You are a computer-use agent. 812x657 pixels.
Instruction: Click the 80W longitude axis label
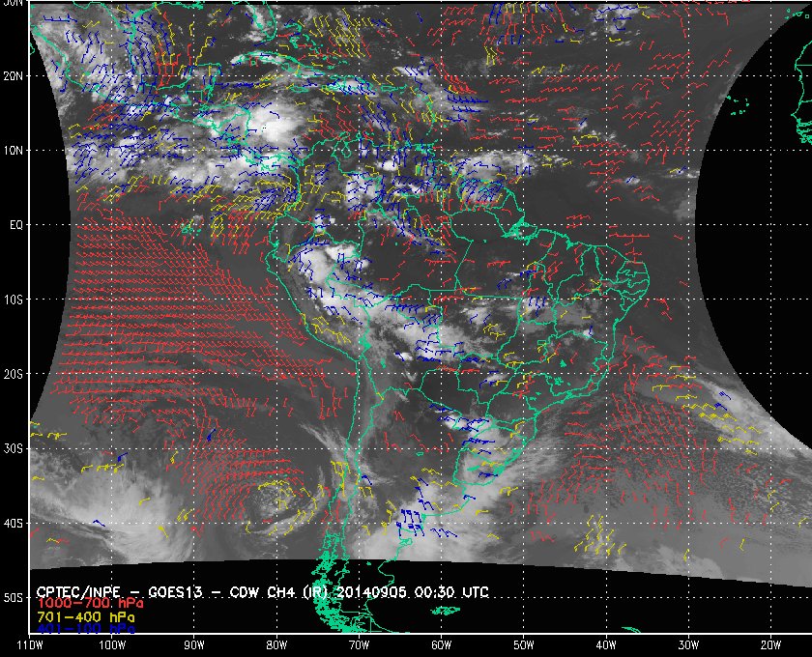tap(276, 645)
